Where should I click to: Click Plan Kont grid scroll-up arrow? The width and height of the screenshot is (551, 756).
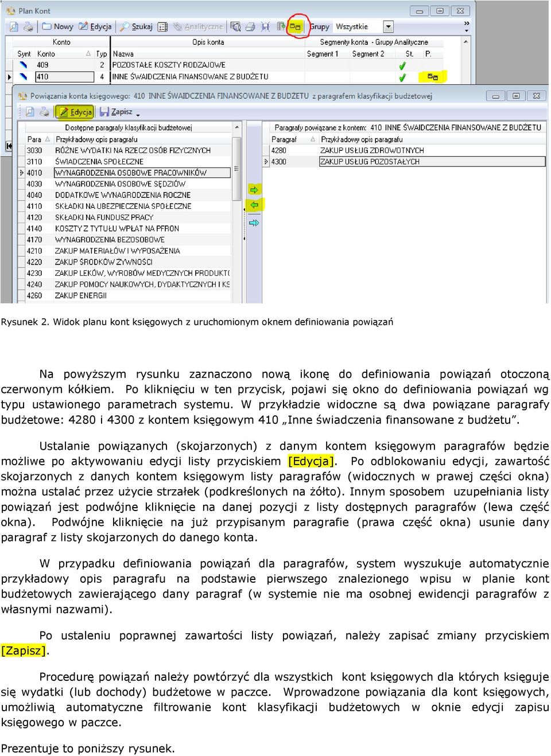tap(466, 41)
